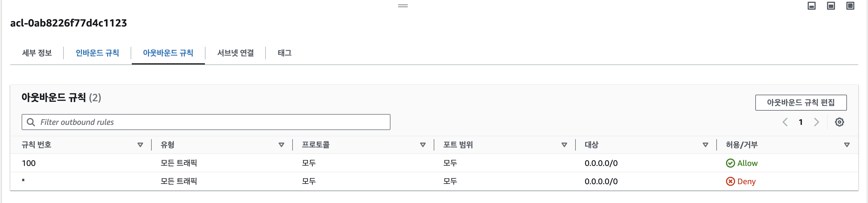868x203 pixels.
Task: Select the 세부 정보 tab
Action: click(37, 53)
